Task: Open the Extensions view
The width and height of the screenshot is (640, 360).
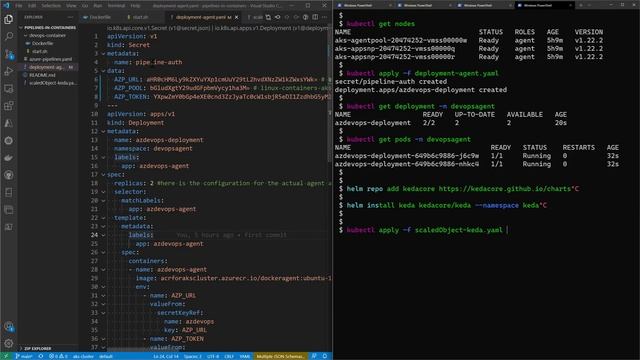Action: click(x=9, y=106)
